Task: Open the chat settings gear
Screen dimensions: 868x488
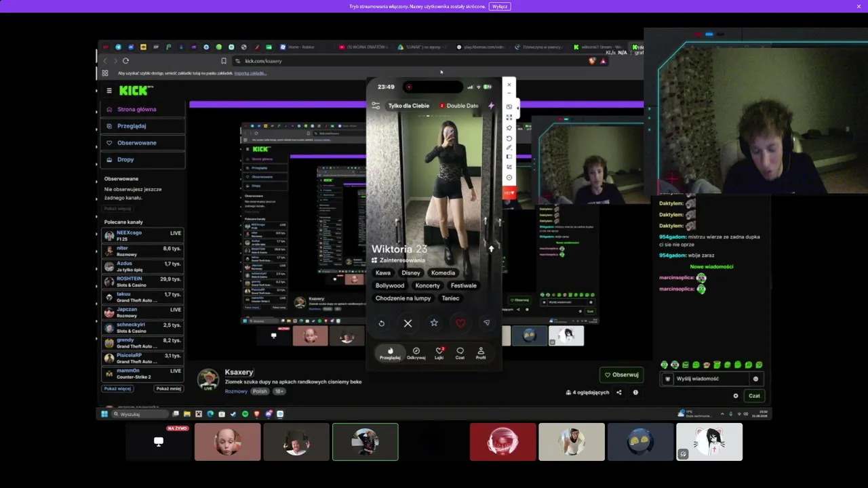Action: click(736, 396)
